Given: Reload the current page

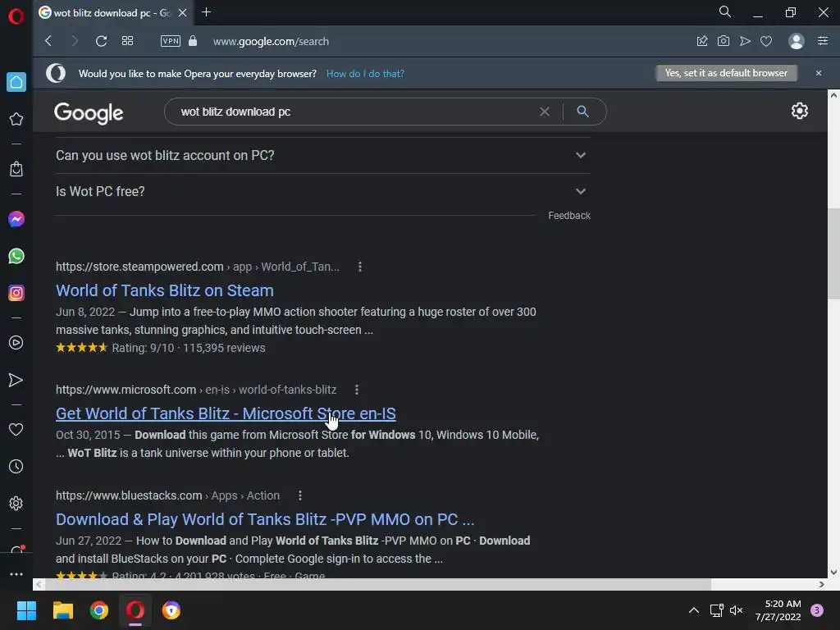Looking at the screenshot, I should [x=101, y=41].
